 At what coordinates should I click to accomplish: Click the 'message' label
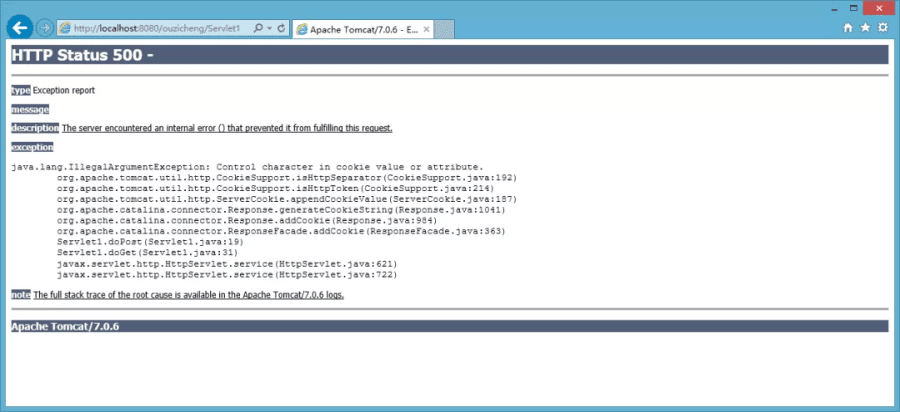point(30,110)
